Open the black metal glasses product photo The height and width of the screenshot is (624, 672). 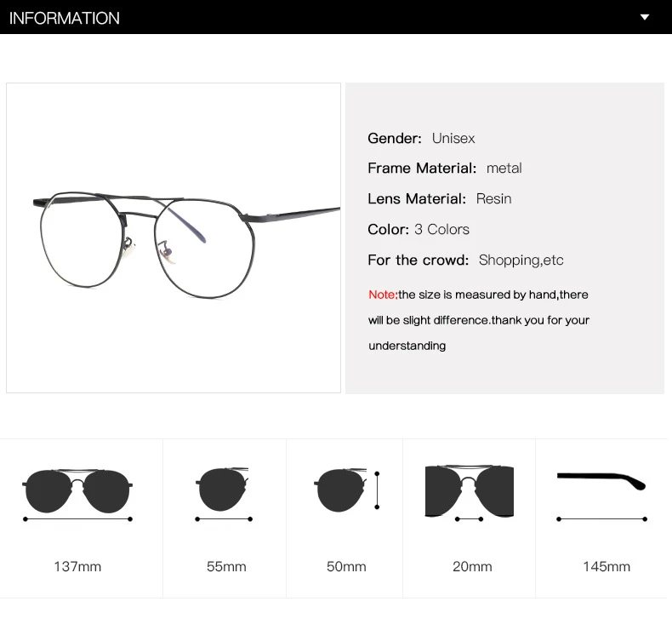pos(174,238)
